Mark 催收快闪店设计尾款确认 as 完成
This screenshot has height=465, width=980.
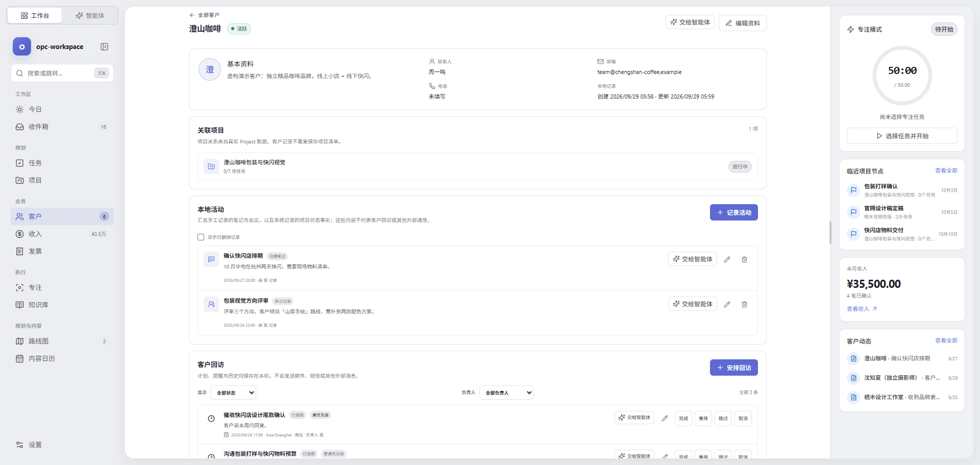point(683,418)
